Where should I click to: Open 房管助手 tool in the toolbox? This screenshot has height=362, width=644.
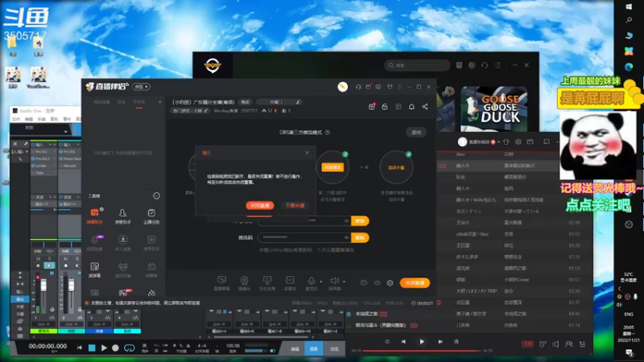coord(122,216)
